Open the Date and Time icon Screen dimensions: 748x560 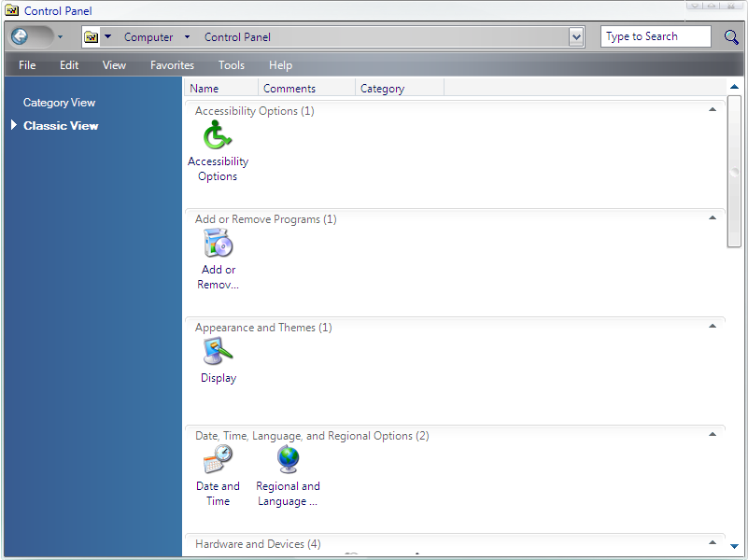(218, 459)
